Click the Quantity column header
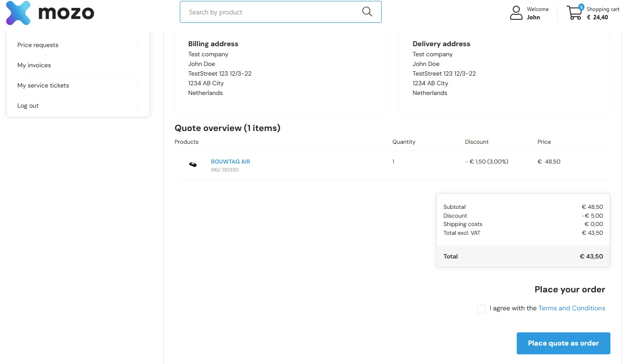 coord(404,142)
